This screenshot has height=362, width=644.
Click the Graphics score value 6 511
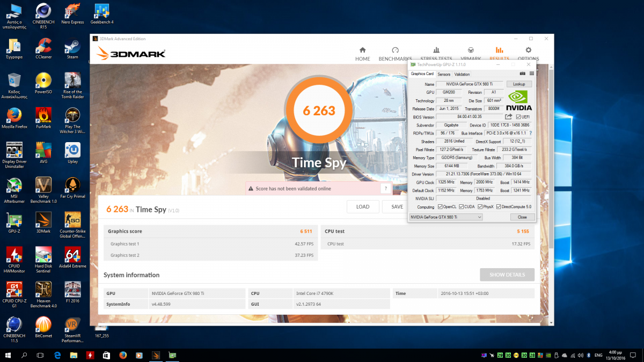tap(306, 232)
